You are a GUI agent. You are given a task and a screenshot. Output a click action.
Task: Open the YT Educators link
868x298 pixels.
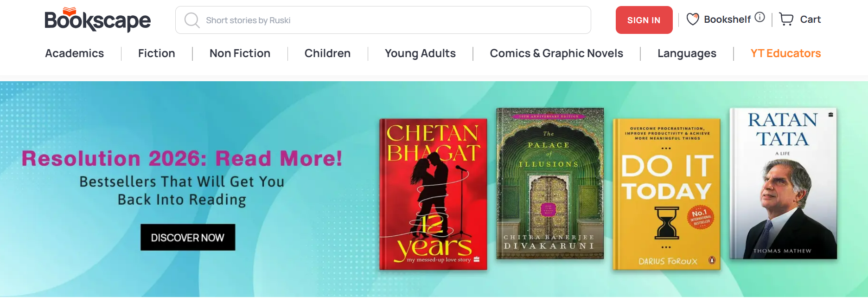pyautogui.click(x=785, y=53)
